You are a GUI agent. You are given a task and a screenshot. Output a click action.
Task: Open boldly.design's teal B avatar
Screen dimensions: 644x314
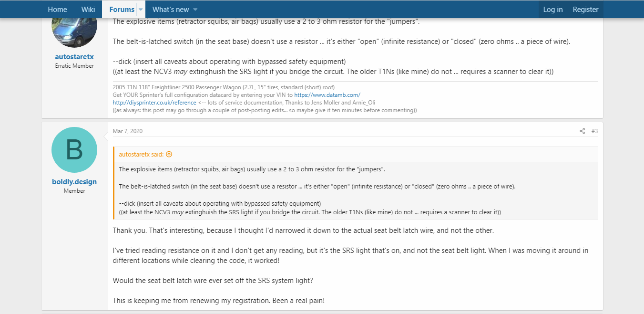tap(74, 150)
